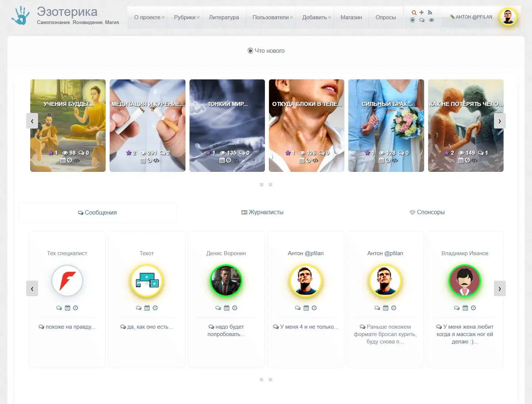Click the calendar icon on Учения Будды card
Viewport: 532px width, 404px height.
(x=63, y=160)
